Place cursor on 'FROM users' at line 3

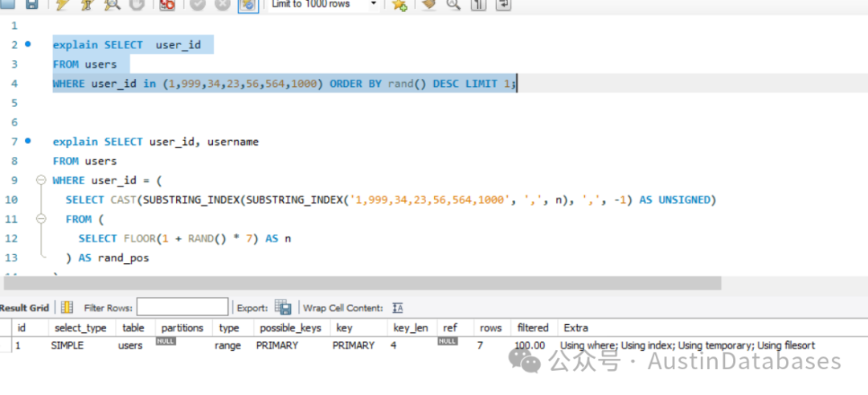84,64
